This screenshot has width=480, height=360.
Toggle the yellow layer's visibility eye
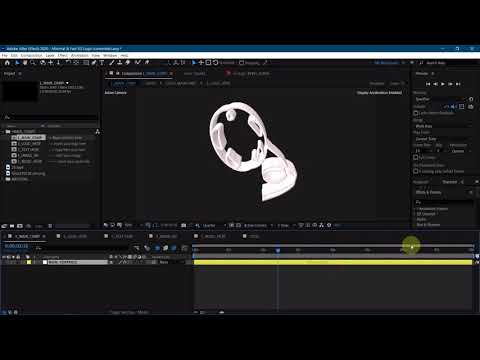click(x=4, y=262)
